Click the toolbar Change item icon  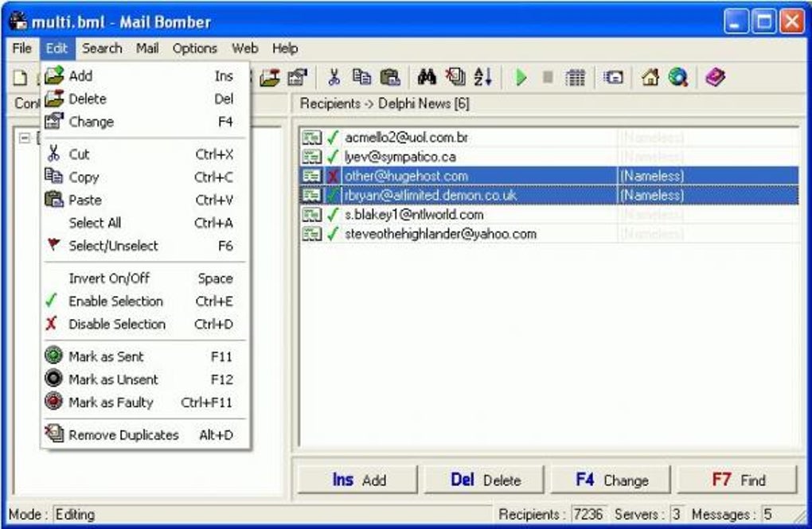tap(297, 78)
